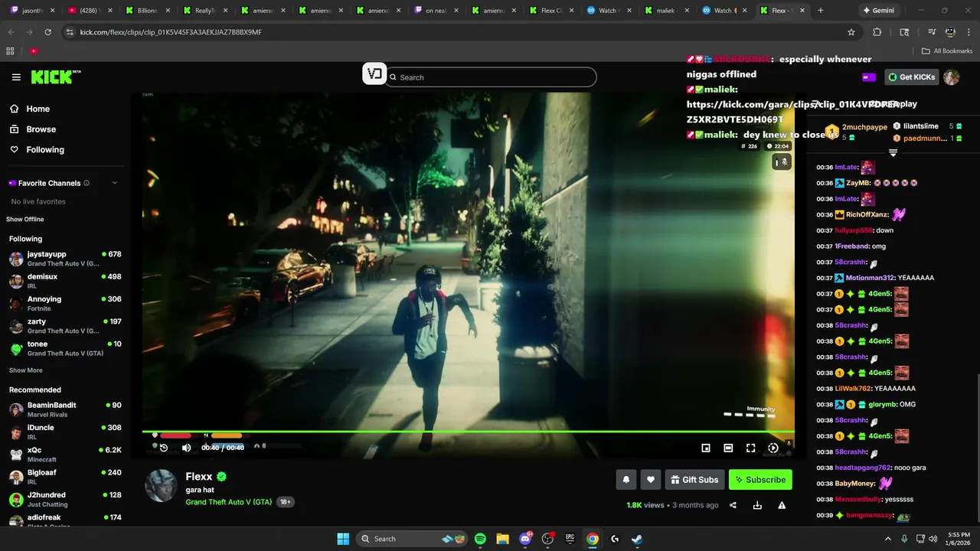980x551 pixels.
Task: Download the clip via download icon
Action: pyautogui.click(x=757, y=505)
